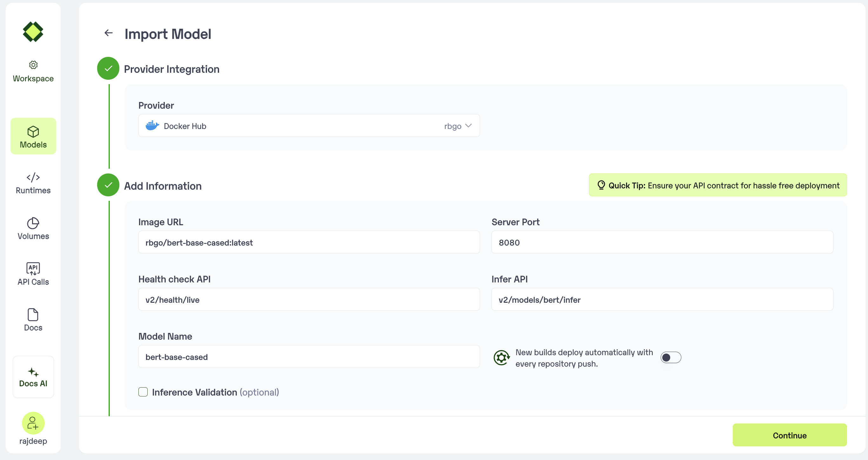868x460 pixels.
Task: Click the app logo at top left
Action: click(x=33, y=32)
